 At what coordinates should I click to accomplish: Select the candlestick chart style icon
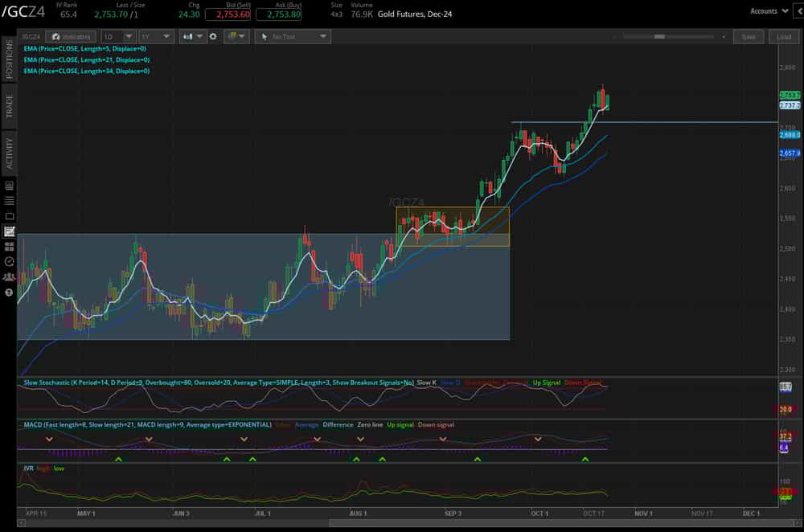click(187, 36)
